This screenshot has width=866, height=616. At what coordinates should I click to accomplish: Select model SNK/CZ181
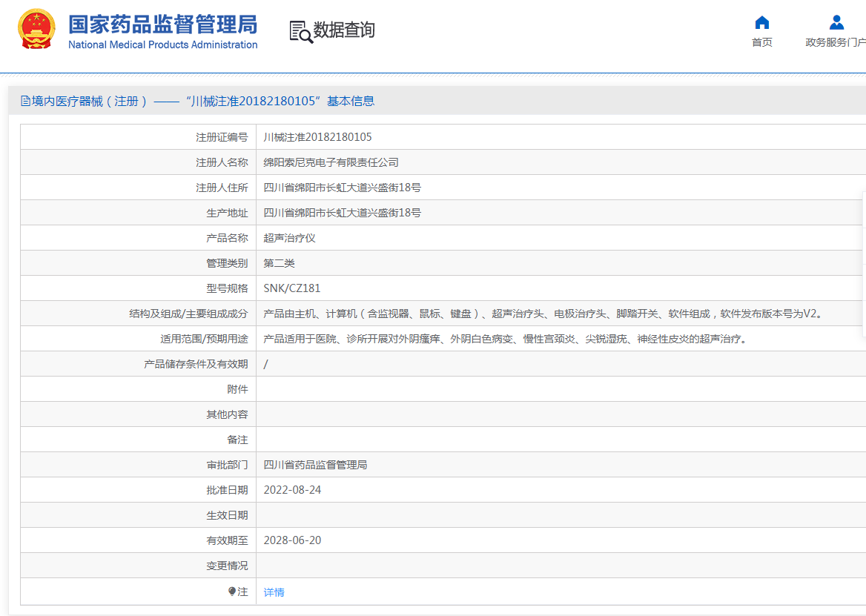[x=291, y=288]
